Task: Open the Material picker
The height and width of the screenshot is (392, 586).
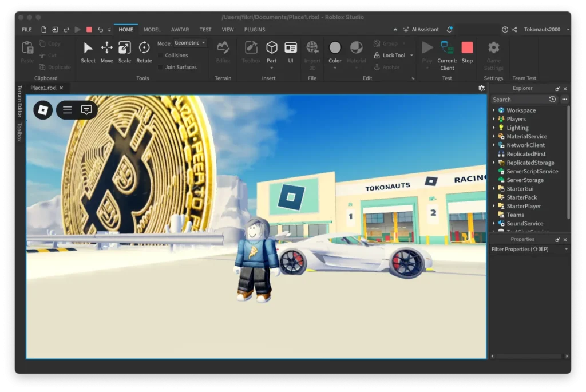Action: 356,48
